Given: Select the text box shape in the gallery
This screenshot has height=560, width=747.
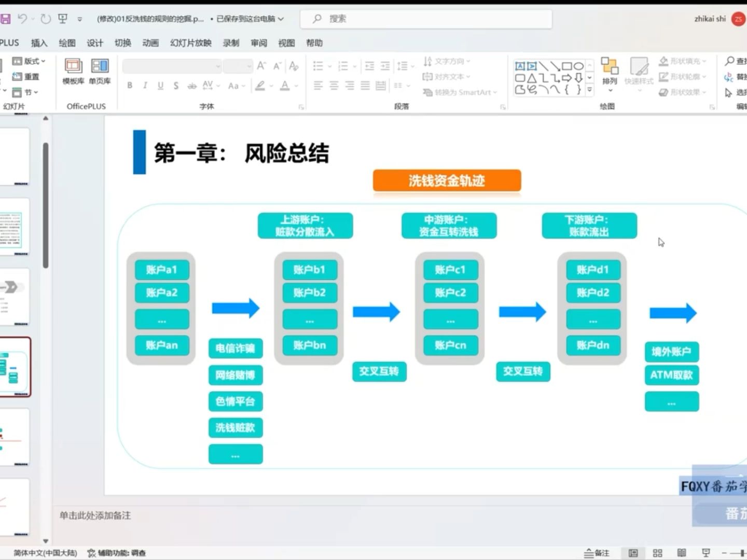Looking at the screenshot, I should click(520, 66).
